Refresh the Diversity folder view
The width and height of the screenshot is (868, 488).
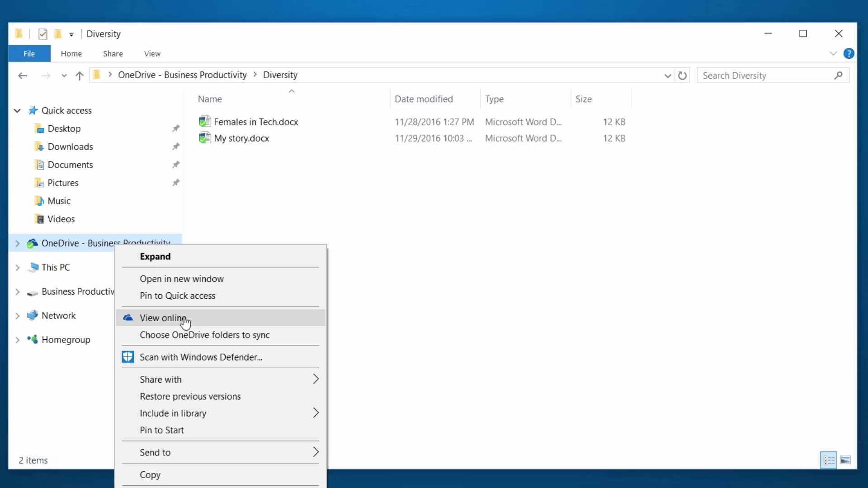[x=683, y=75]
